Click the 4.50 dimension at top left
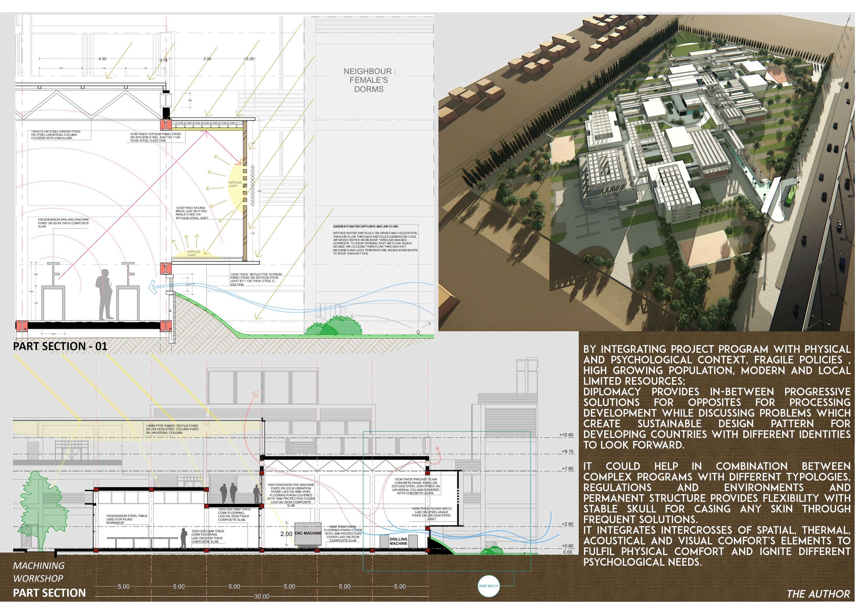Image resolution: width=868 pixels, height=614 pixels. coord(102,59)
